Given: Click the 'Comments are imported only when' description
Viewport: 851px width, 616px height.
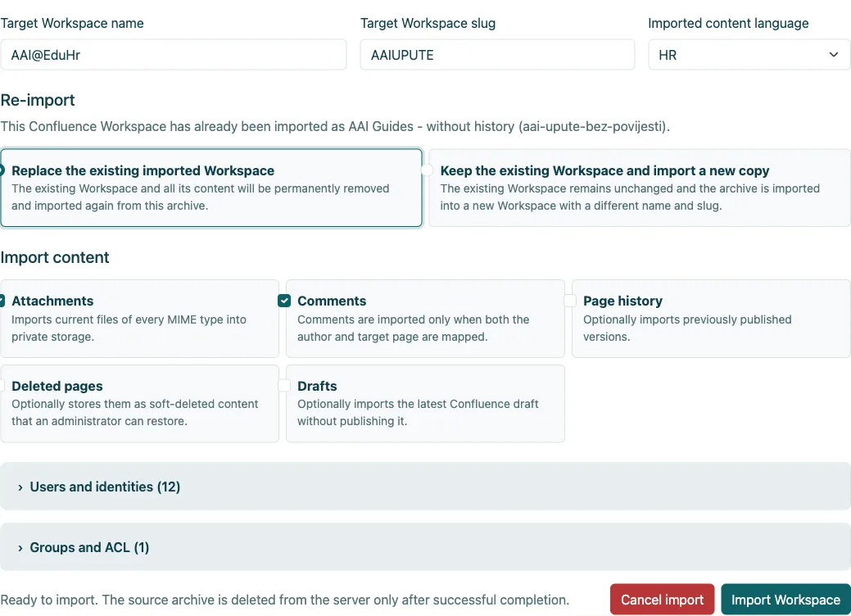Looking at the screenshot, I should point(413,328).
